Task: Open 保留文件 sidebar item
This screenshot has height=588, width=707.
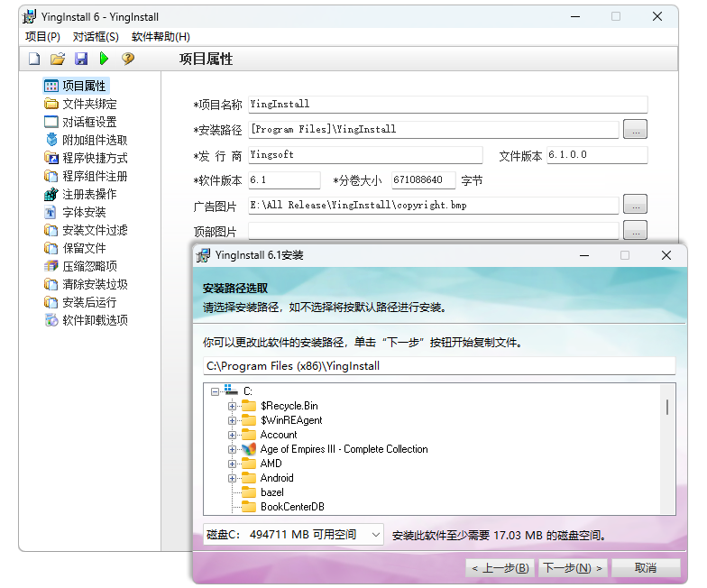Action: [x=76, y=248]
